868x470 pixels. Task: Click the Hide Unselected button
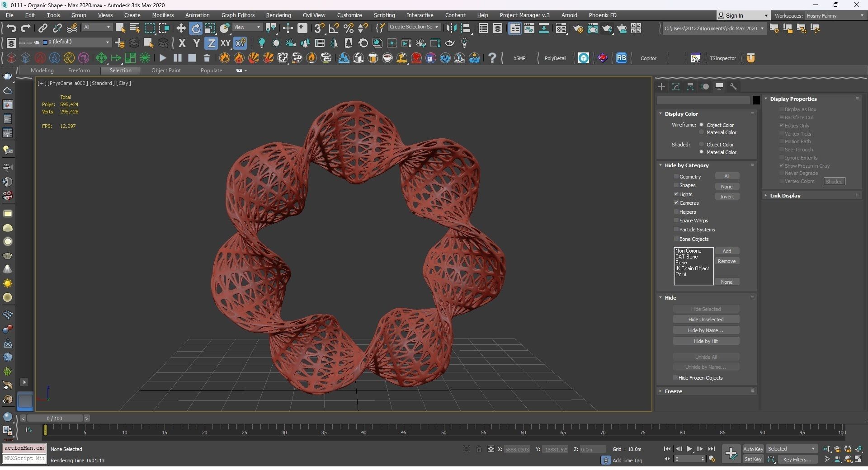(x=706, y=320)
